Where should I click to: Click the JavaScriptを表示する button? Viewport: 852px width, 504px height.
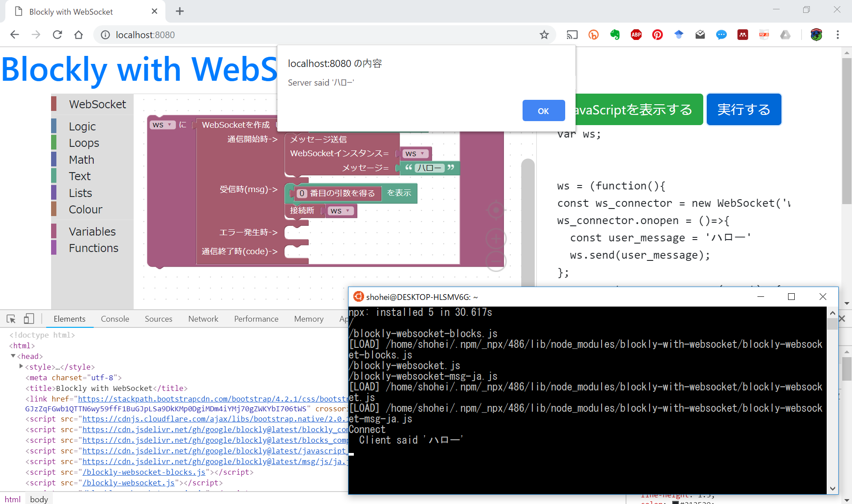pyautogui.click(x=639, y=109)
